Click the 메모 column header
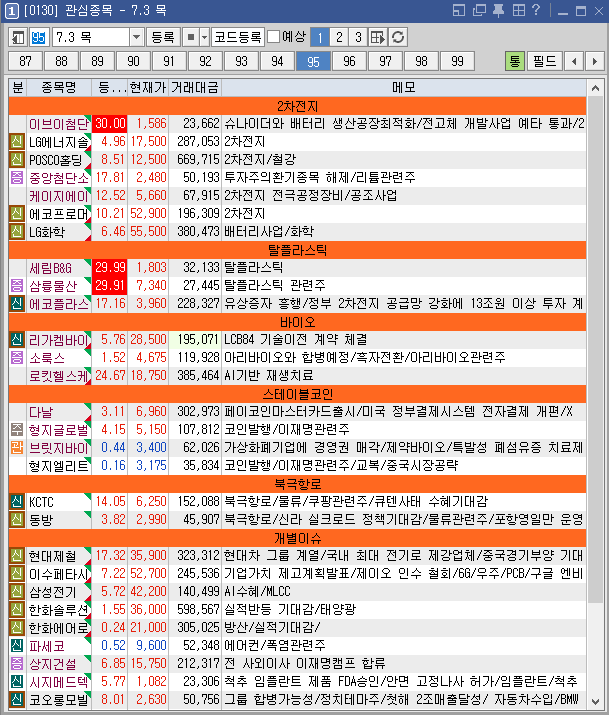The width and height of the screenshot is (609, 715). point(404,88)
